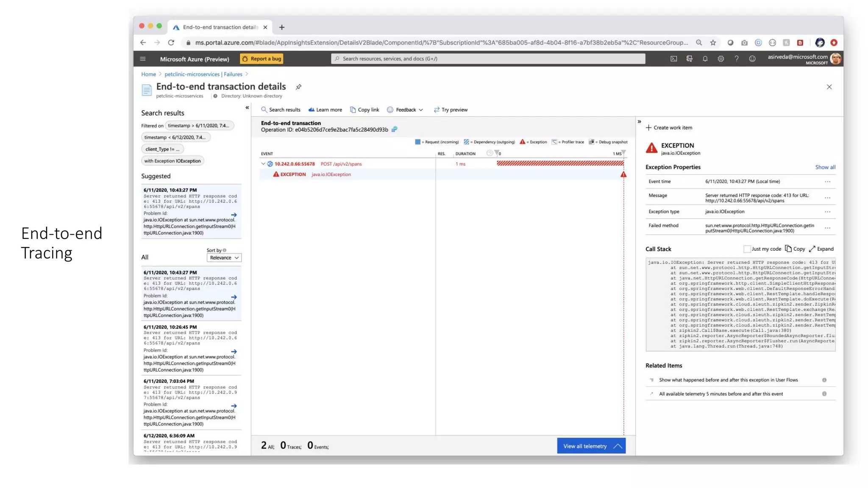This screenshot has width=868, height=488.
Task: Click Search results in the toolbar
Action: [x=281, y=110]
